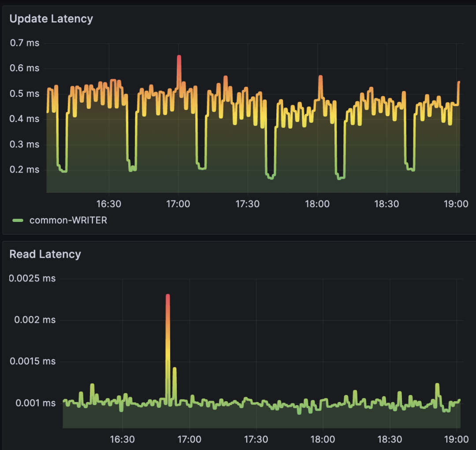Click the 0.3 ms axis label

click(x=25, y=144)
